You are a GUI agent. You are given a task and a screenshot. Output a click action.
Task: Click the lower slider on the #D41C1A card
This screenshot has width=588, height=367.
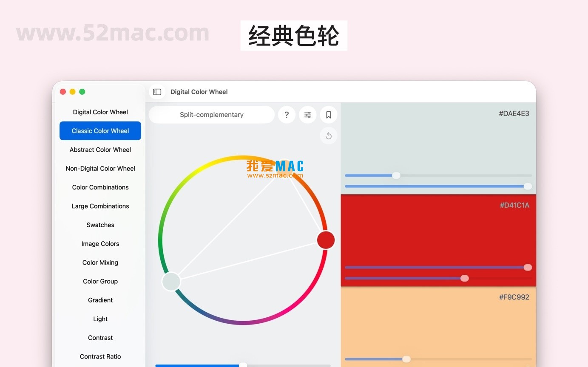coord(465,278)
